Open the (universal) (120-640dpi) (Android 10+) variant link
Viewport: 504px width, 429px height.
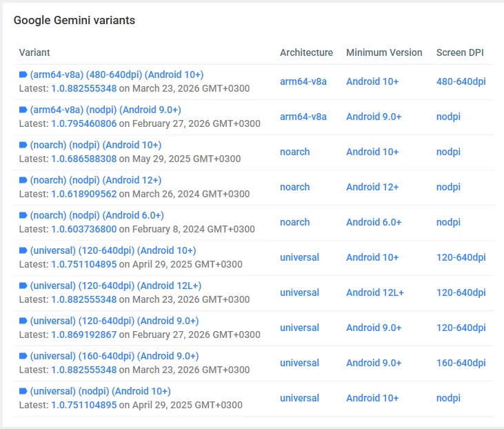coord(113,250)
